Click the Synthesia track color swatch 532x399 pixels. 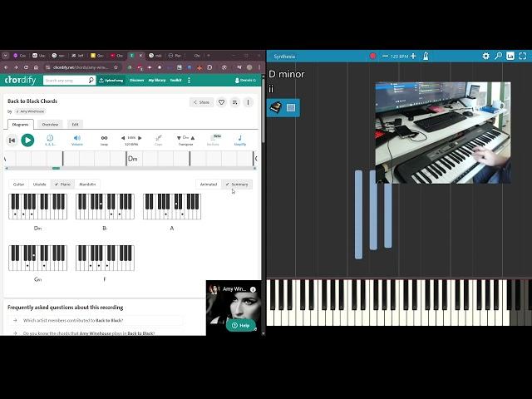(291, 107)
